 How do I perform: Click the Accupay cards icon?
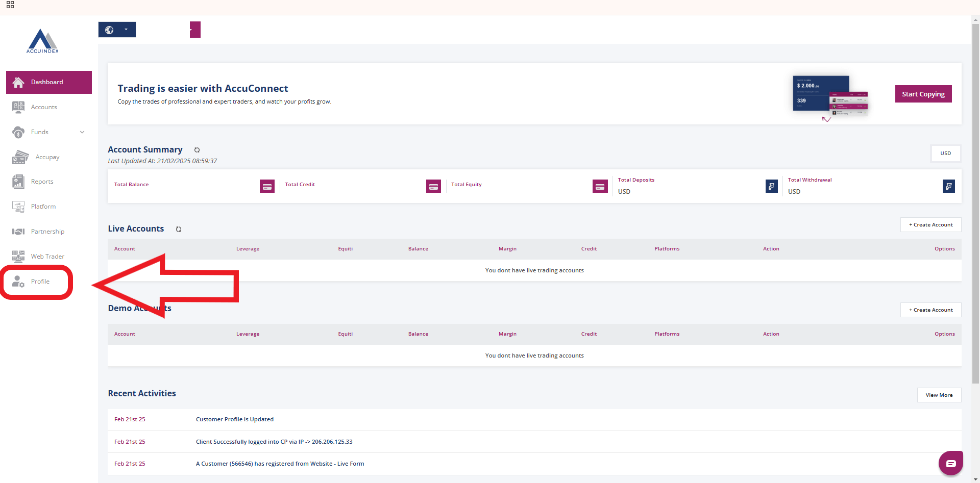[x=20, y=157]
